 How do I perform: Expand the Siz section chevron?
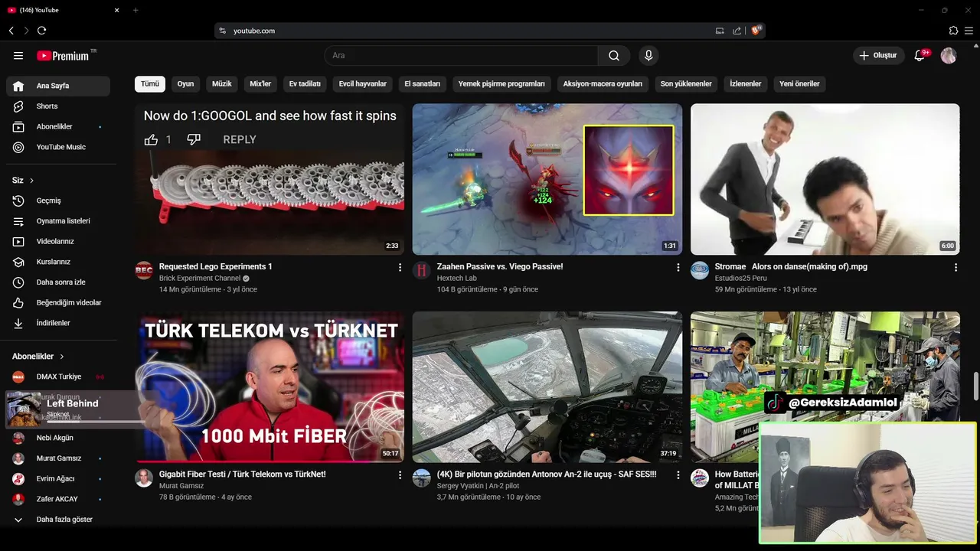coord(31,181)
